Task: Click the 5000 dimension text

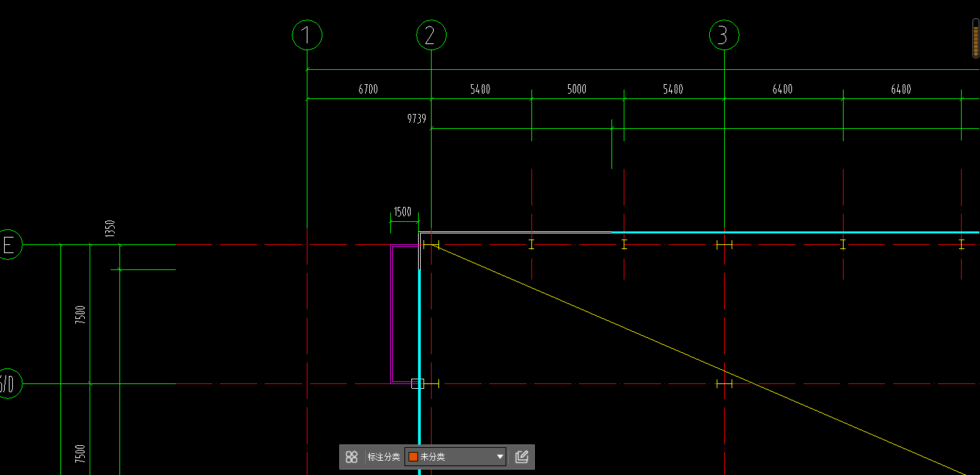Action: [x=577, y=90]
